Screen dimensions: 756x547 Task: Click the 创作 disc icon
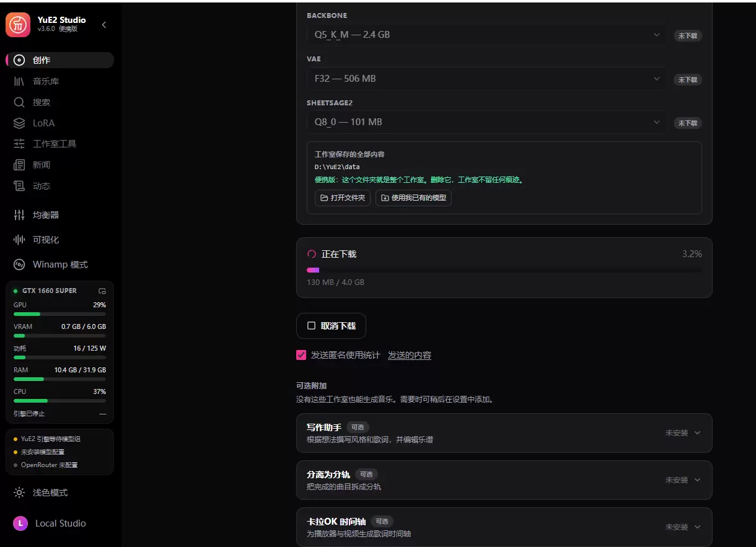[19, 60]
